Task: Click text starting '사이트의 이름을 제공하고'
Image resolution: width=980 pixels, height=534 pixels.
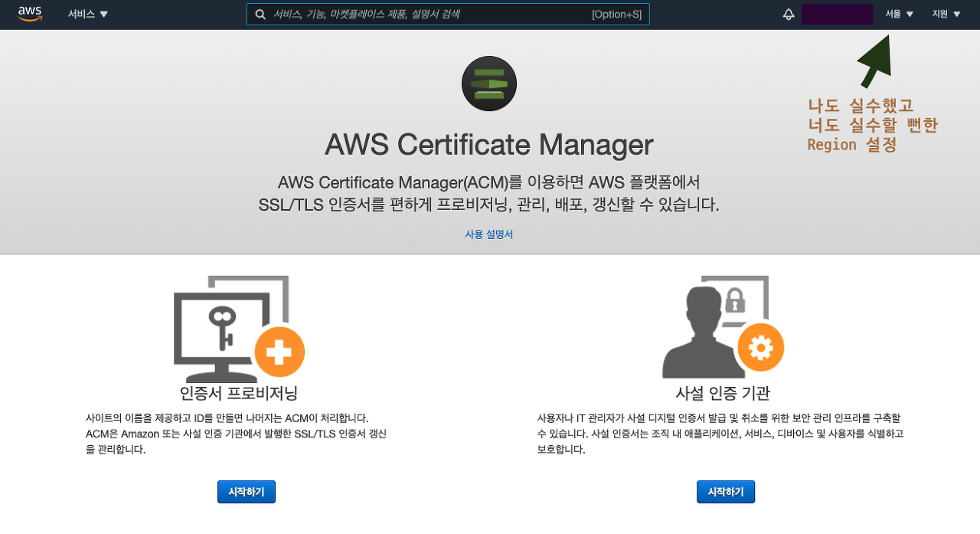Action: coord(237,434)
